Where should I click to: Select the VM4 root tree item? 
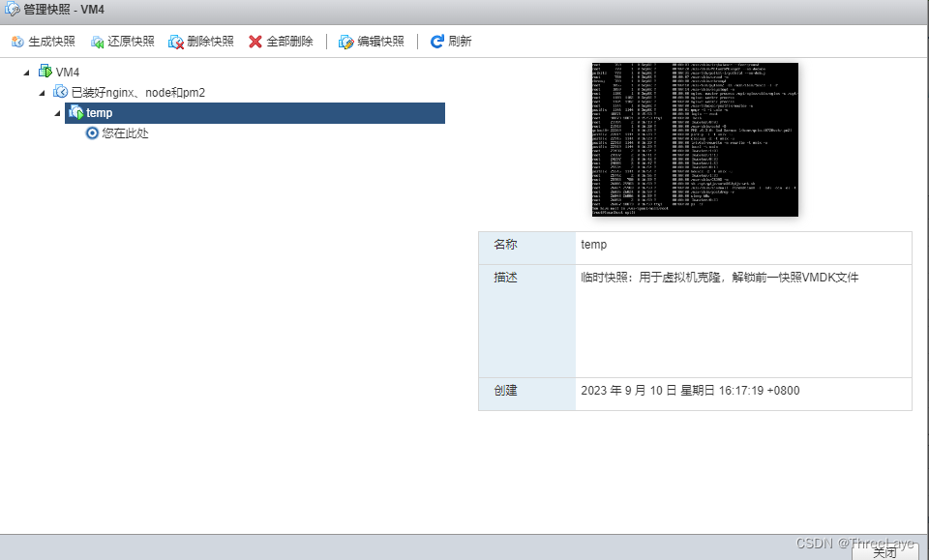click(68, 73)
